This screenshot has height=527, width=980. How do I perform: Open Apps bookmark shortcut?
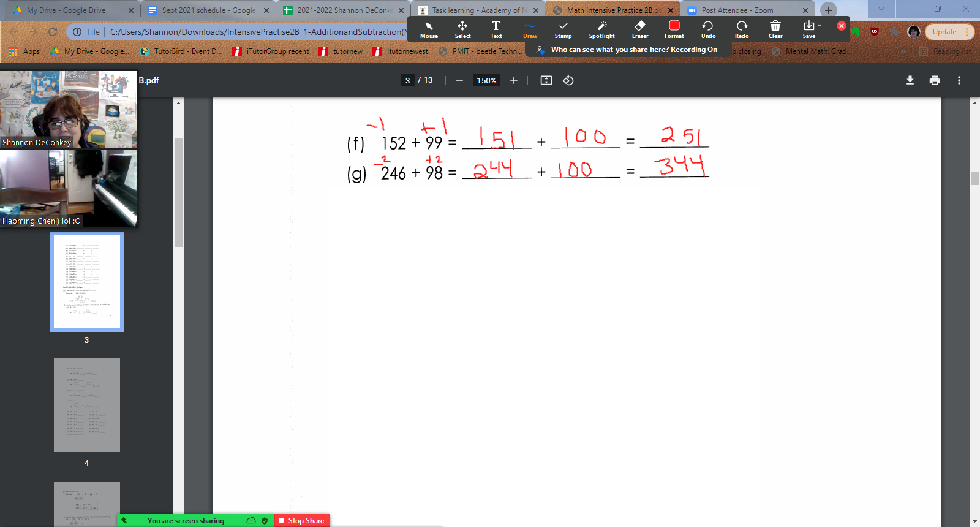pyautogui.click(x=24, y=51)
